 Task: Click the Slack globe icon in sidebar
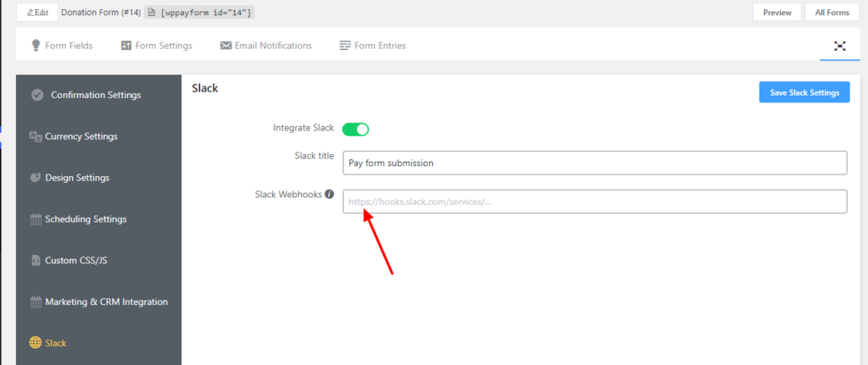36,343
